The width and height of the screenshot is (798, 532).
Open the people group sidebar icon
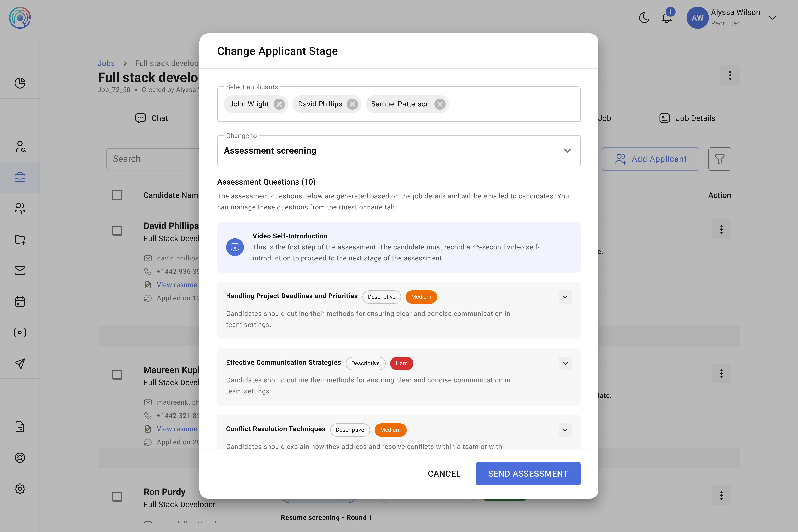(x=20, y=208)
